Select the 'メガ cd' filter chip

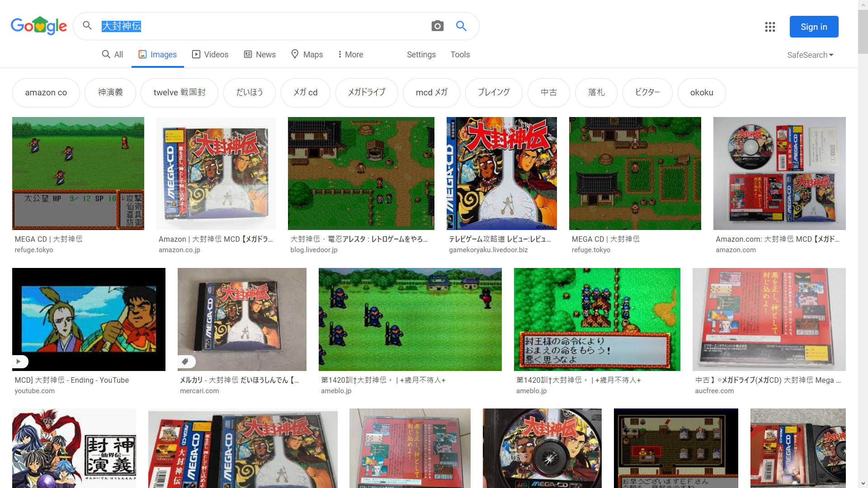coord(306,93)
